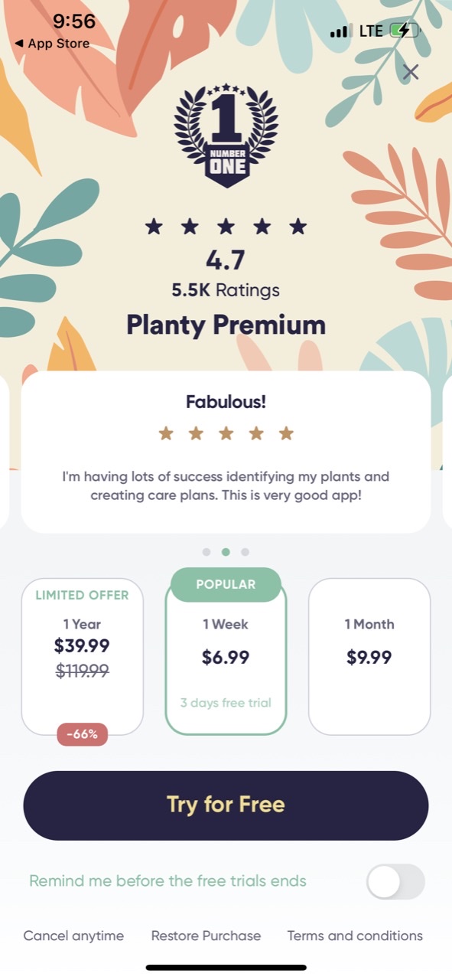Enable reminder before free trial ends

[x=395, y=881]
